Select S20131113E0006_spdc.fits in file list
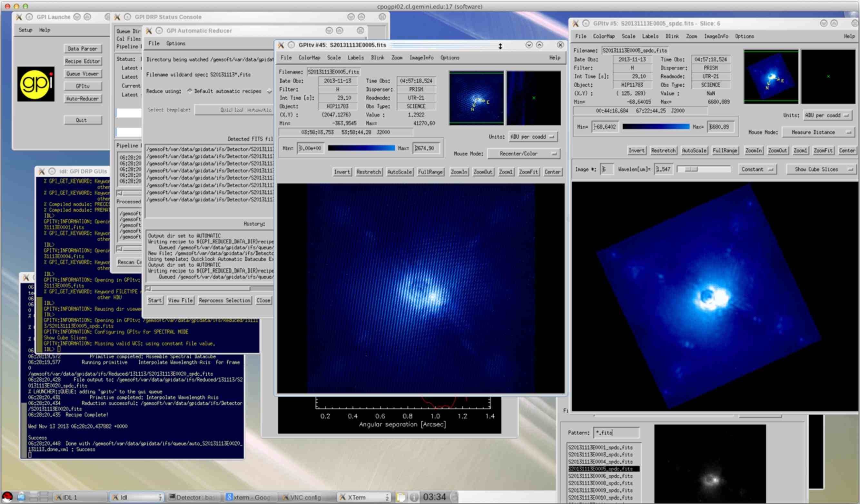Viewport: 860px width, 504px height. pos(600,476)
